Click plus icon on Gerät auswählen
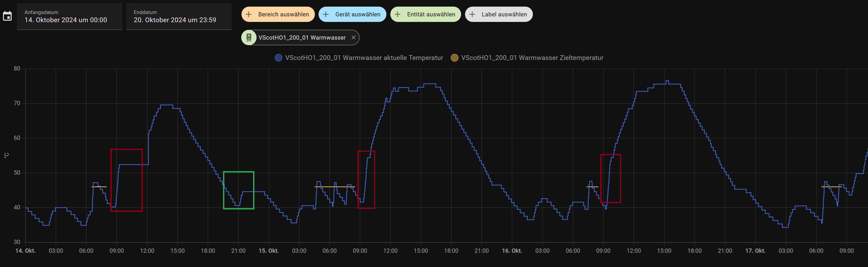The image size is (868, 267). tap(325, 14)
